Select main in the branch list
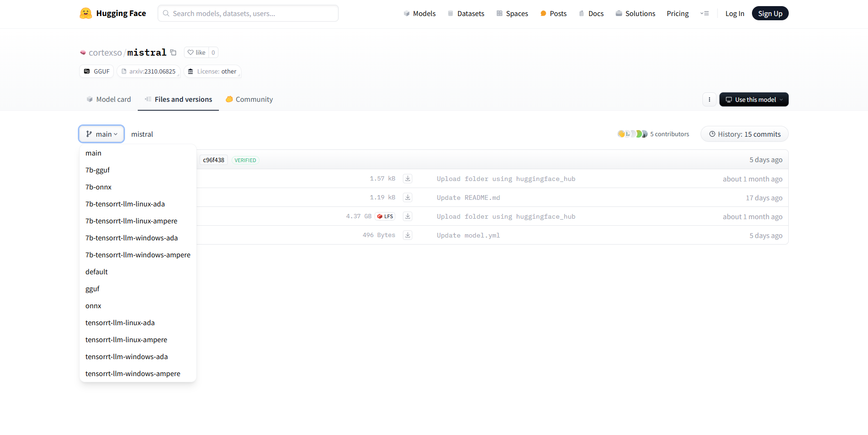868x435 pixels. [x=138, y=153]
